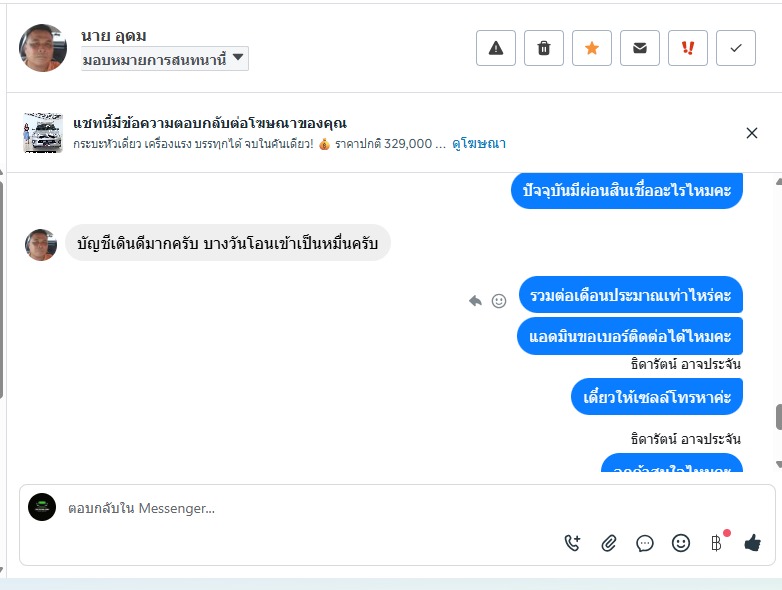
Task: Click the warning triangle spam icon
Action: pos(496,48)
